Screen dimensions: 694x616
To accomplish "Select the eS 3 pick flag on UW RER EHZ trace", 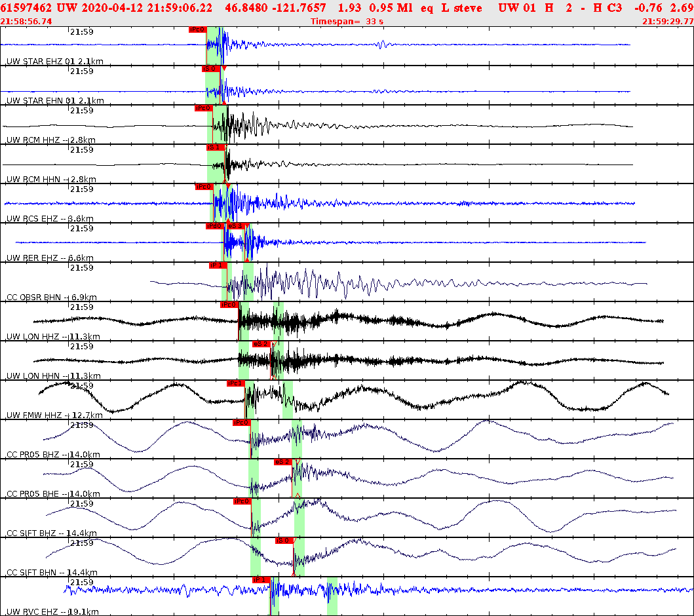I will pyautogui.click(x=236, y=225).
